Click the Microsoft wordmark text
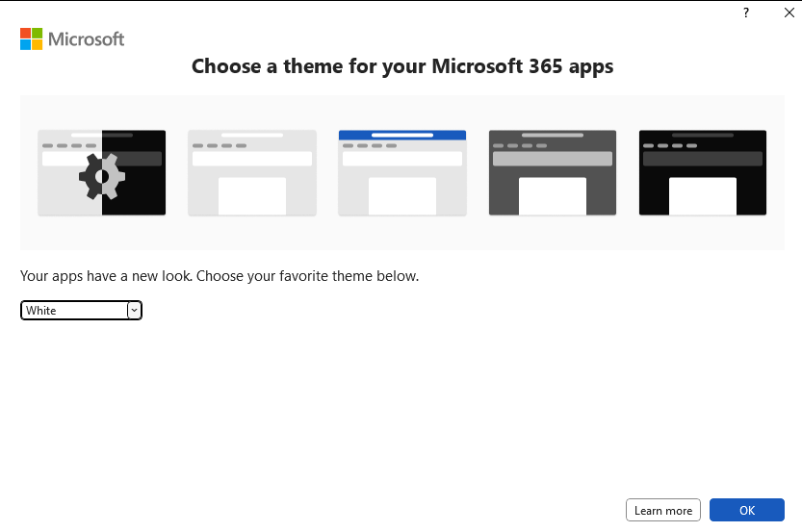 [x=86, y=38]
